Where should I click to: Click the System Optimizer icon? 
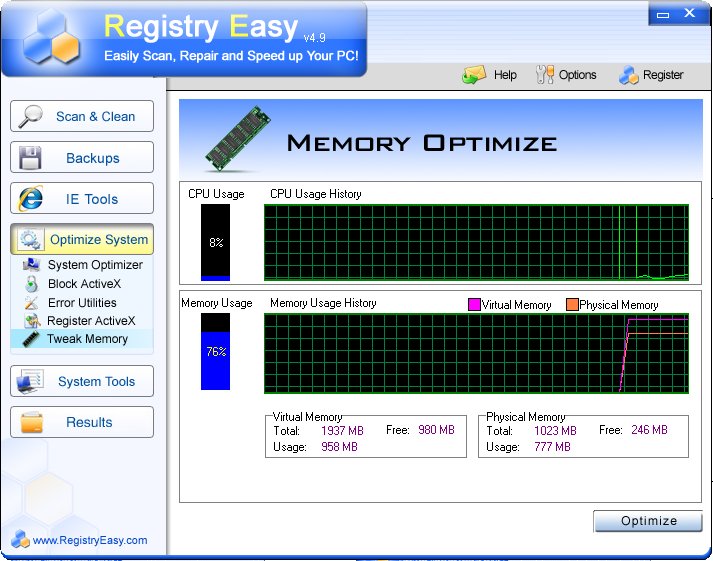pyautogui.click(x=31, y=264)
